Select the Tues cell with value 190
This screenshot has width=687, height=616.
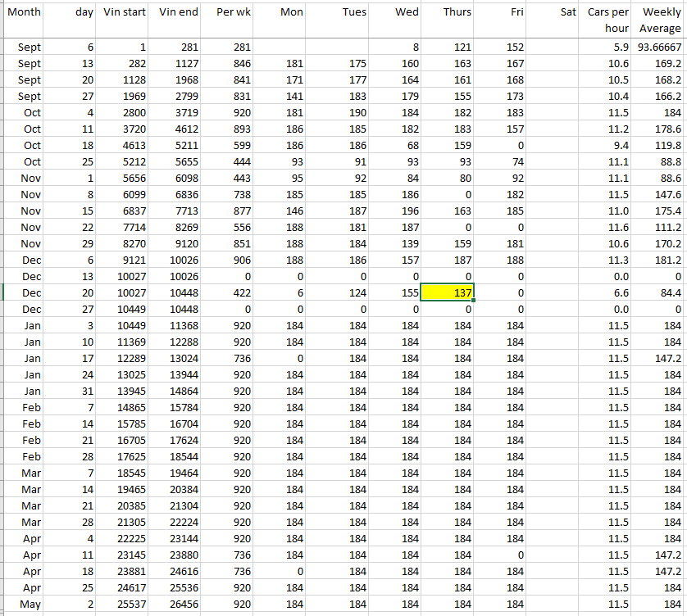tap(341, 112)
